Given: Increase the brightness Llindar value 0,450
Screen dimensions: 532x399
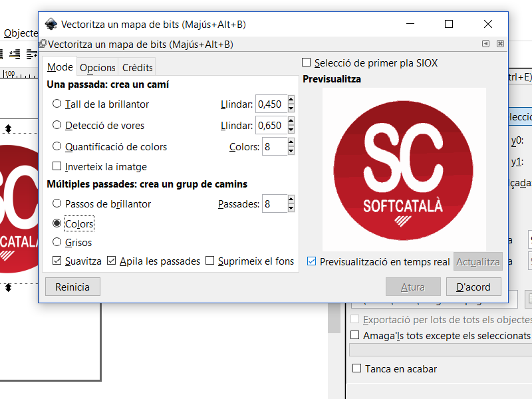Looking at the screenshot, I should click(x=291, y=99).
